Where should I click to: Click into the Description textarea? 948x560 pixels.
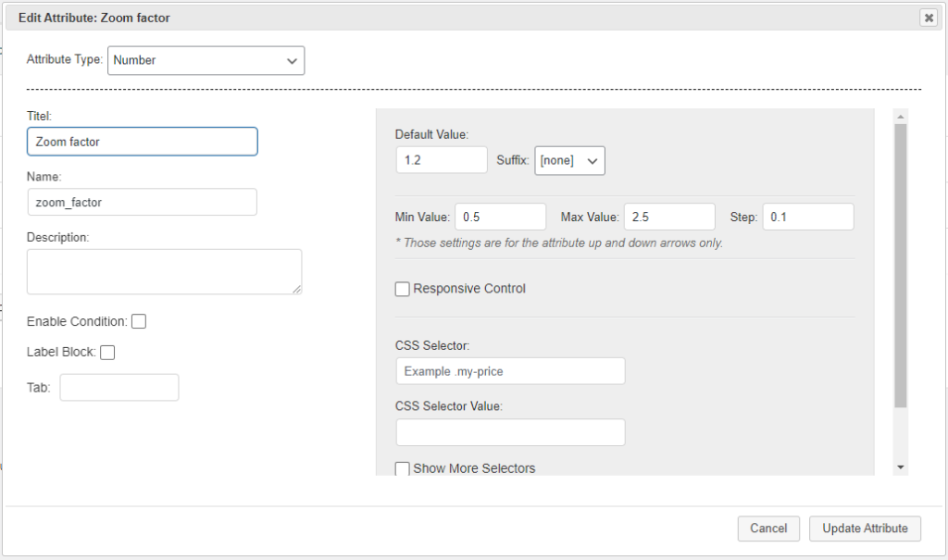click(x=165, y=271)
